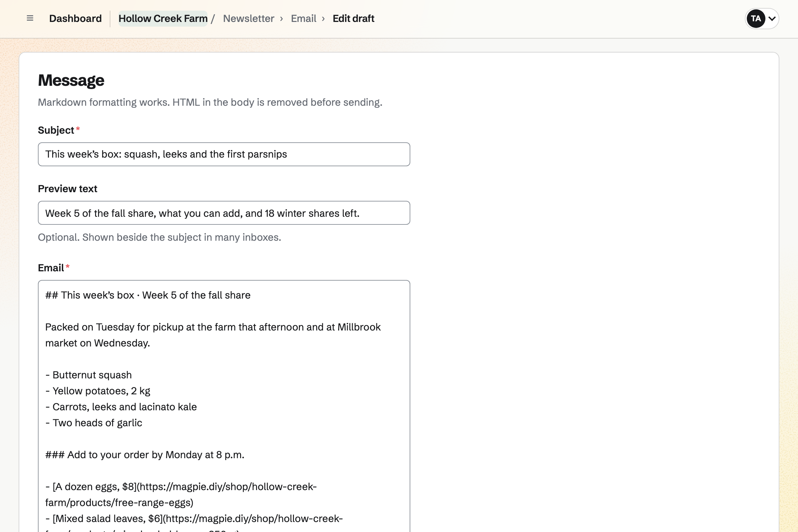Viewport: 798px width, 532px height.
Task: Place cursor on the Two heads of garlic line
Action: (x=94, y=423)
